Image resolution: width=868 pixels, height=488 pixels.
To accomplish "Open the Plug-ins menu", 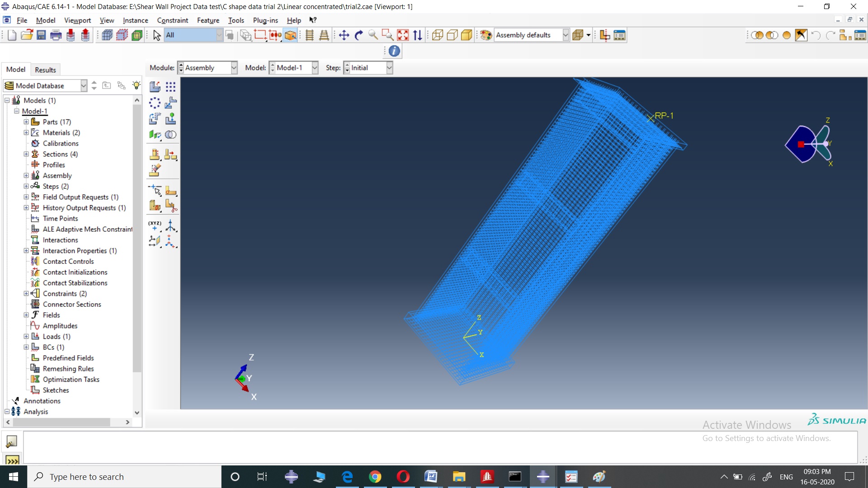I will click(x=265, y=20).
